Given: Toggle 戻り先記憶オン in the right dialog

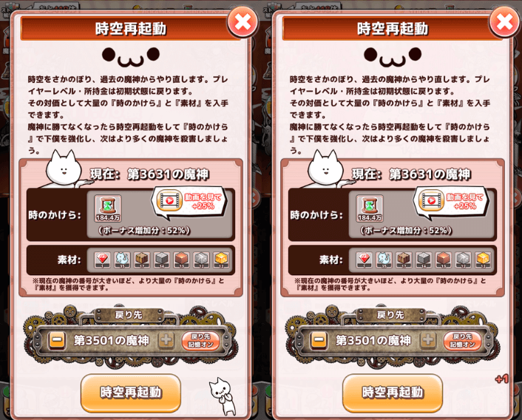Looking at the screenshot, I should [x=462, y=340].
